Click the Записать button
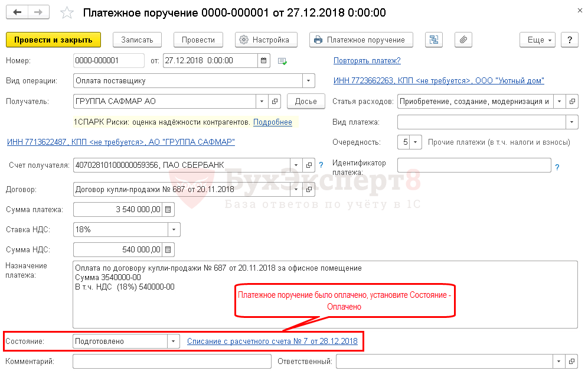 tap(137, 40)
